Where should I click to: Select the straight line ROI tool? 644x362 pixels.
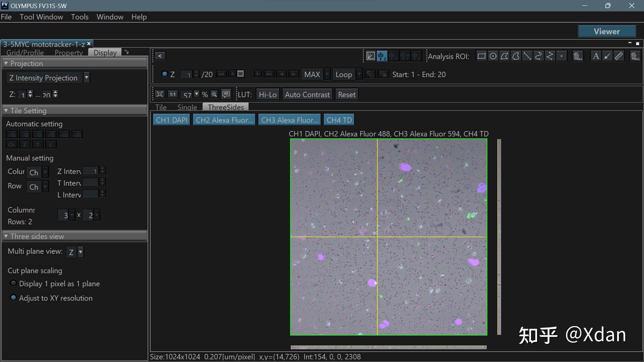[527, 56]
